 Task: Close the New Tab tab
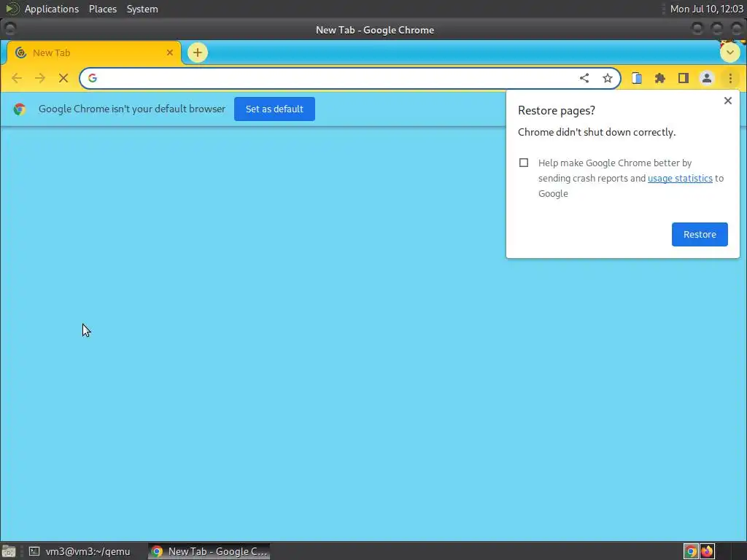[x=169, y=52]
